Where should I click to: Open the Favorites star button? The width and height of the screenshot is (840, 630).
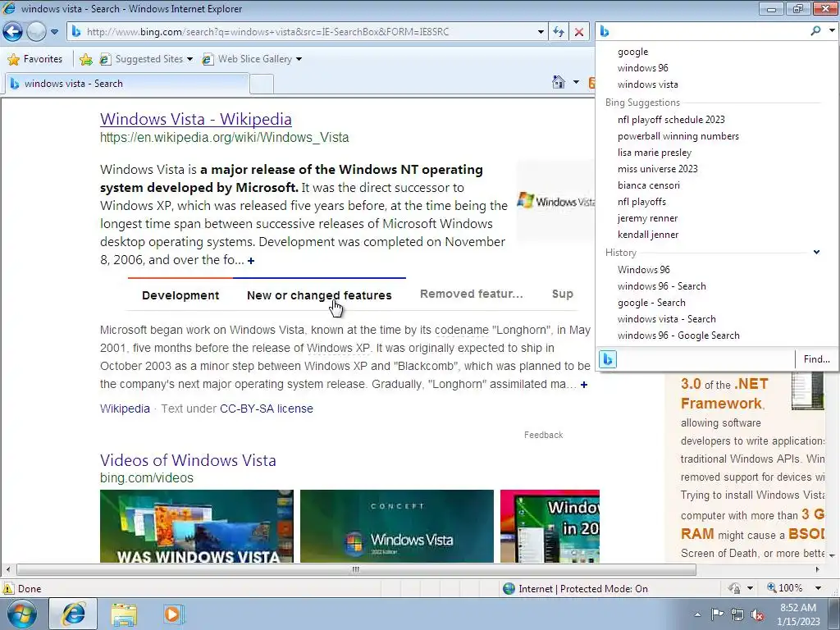click(34, 59)
